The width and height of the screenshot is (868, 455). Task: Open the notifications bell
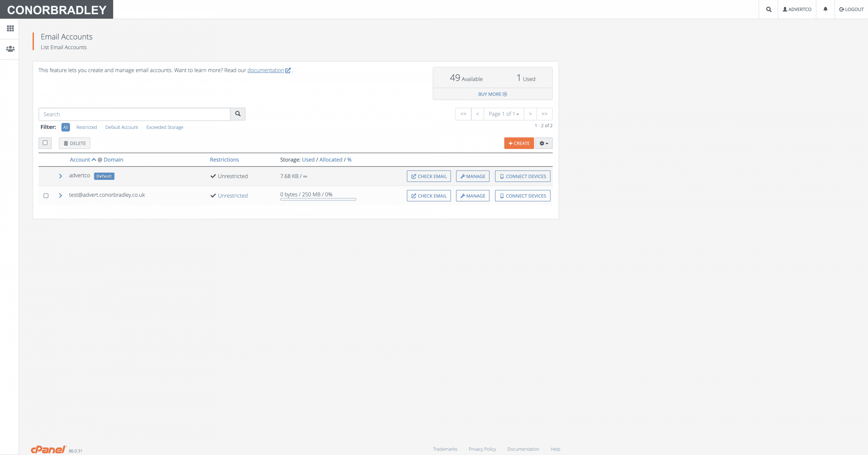coord(825,10)
